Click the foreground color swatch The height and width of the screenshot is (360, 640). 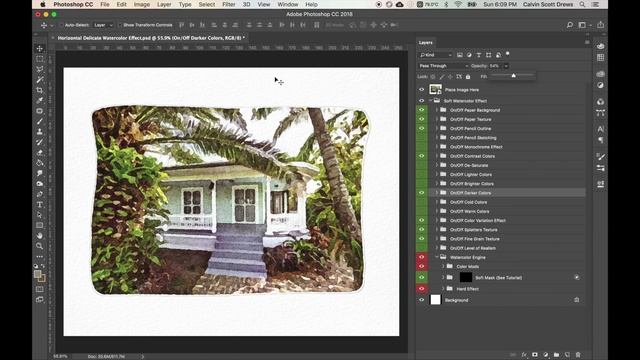pyautogui.click(x=38, y=274)
